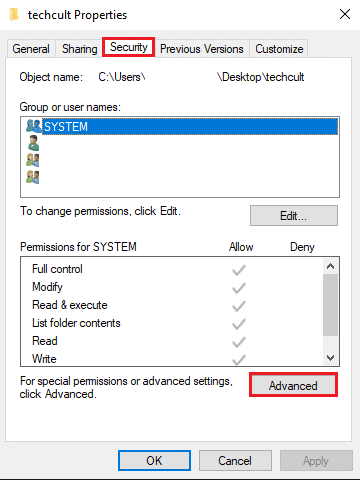Click the Edit... permissions button
The height and width of the screenshot is (480, 360).
[294, 216]
